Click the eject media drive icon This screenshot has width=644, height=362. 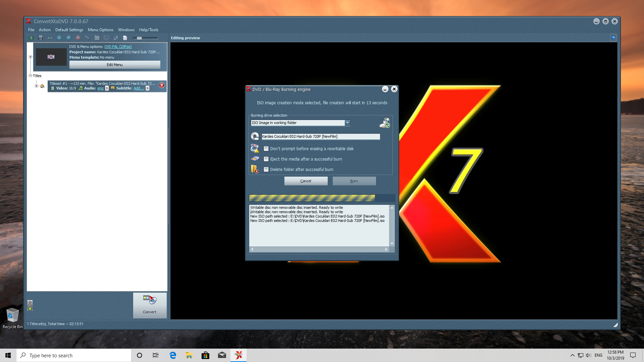255,159
